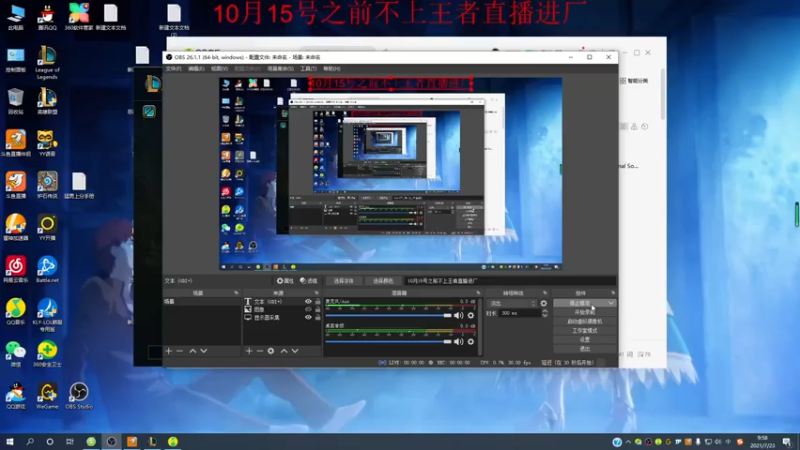Pop out the Scenes dock panel
The height and width of the screenshot is (450, 800).
coord(236,293)
